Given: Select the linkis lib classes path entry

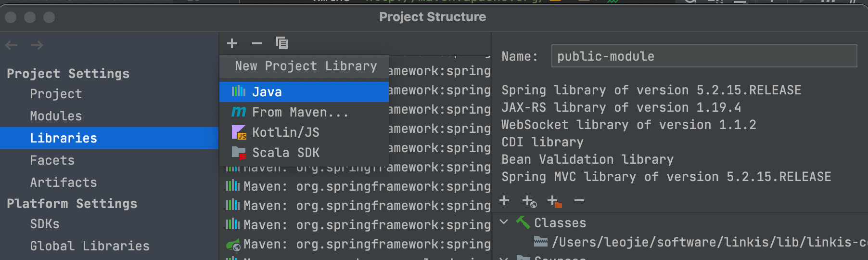Looking at the screenshot, I should [707, 242].
